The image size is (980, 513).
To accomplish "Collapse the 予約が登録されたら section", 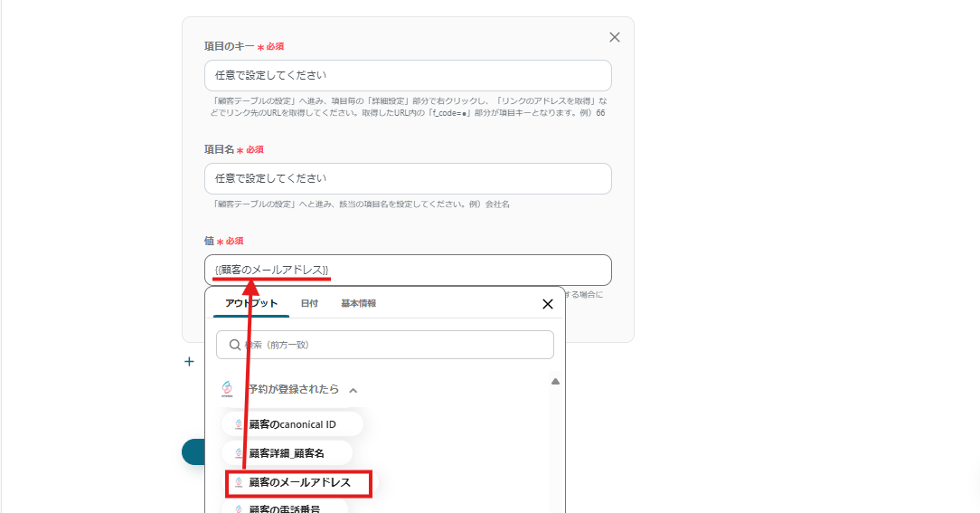I will pos(353,390).
